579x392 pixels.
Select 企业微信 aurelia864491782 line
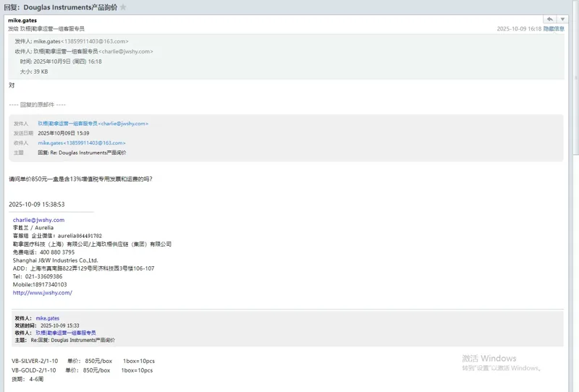(57, 236)
